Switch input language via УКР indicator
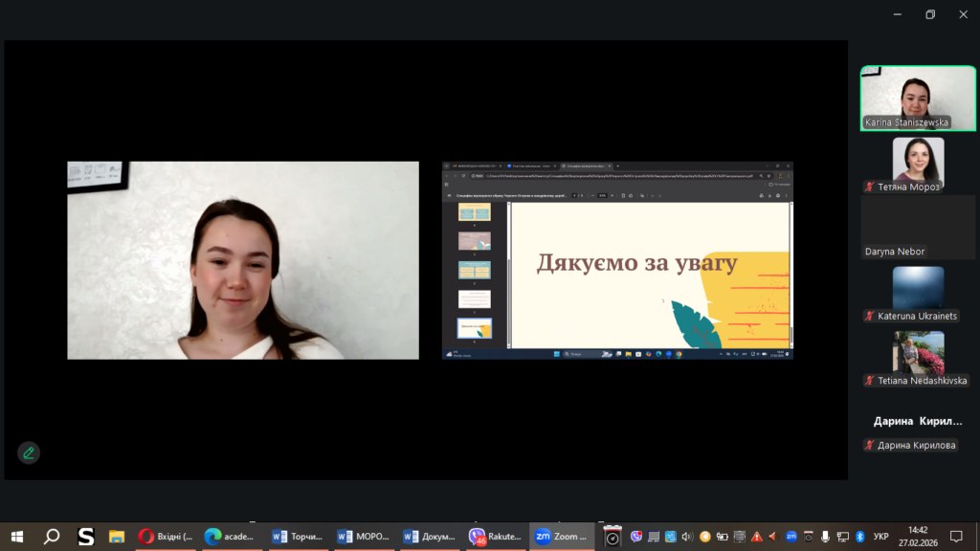 point(881,537)
